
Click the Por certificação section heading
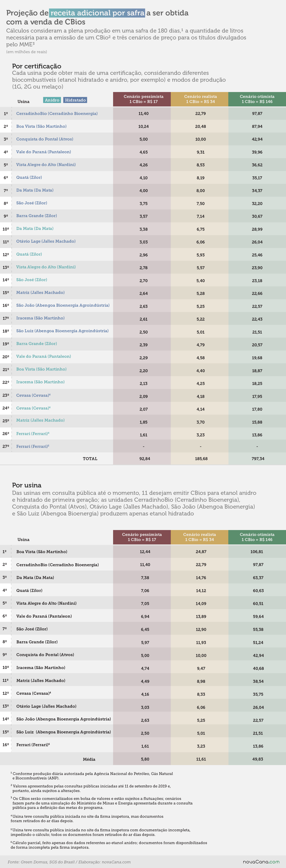click(37, 66)
